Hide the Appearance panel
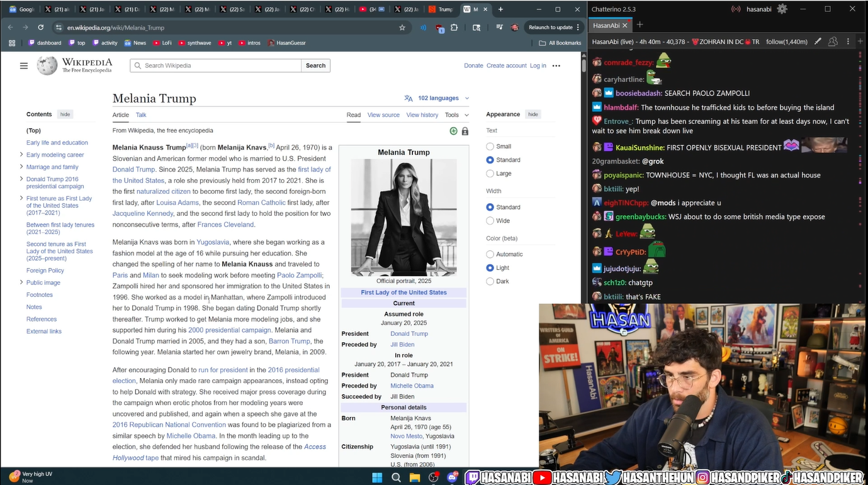Screen dimensions: 868x485 tap(533, 114)
